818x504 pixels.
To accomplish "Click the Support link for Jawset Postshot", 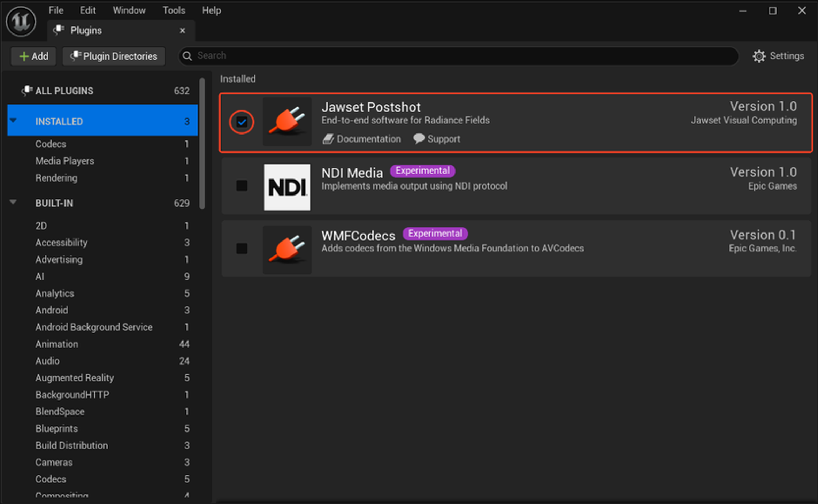I will (x=444, y=138).
